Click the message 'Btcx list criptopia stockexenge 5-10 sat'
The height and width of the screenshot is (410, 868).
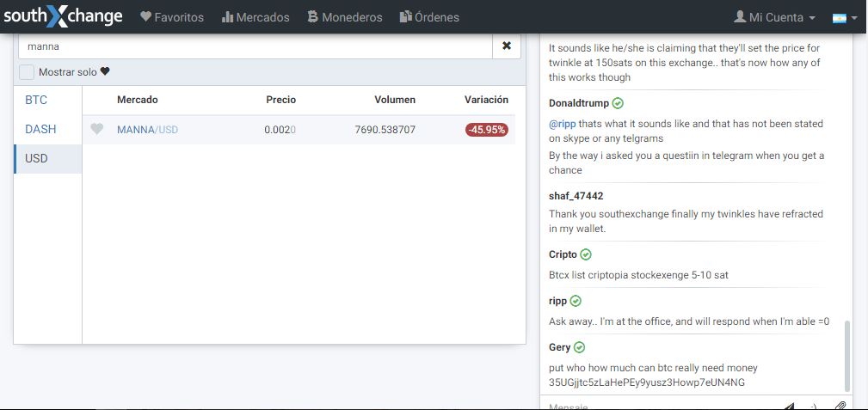(x=638, y=274)
